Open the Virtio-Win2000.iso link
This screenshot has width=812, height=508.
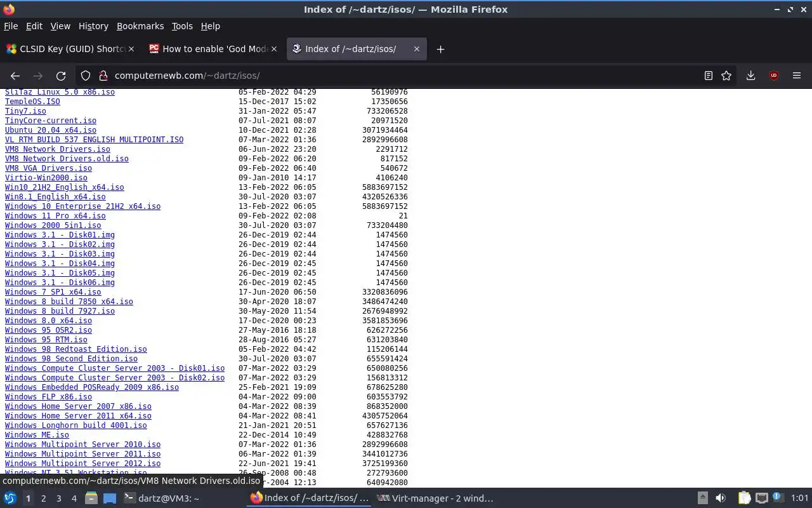(46, 178)
